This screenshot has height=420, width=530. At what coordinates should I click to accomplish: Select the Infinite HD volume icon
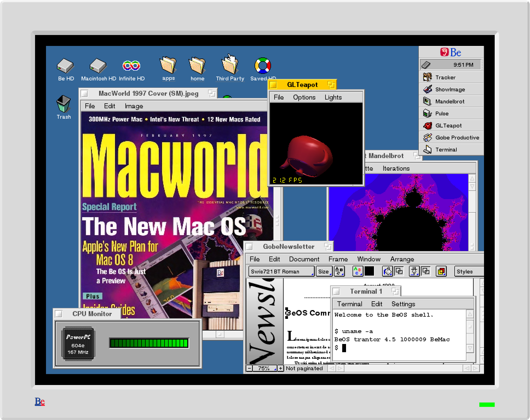click(131, 66)
